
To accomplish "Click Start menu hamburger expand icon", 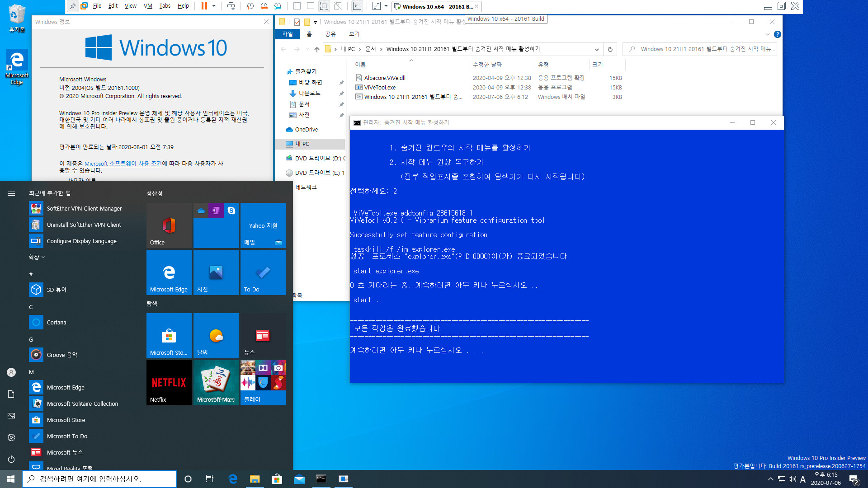I will coord(11,193).
